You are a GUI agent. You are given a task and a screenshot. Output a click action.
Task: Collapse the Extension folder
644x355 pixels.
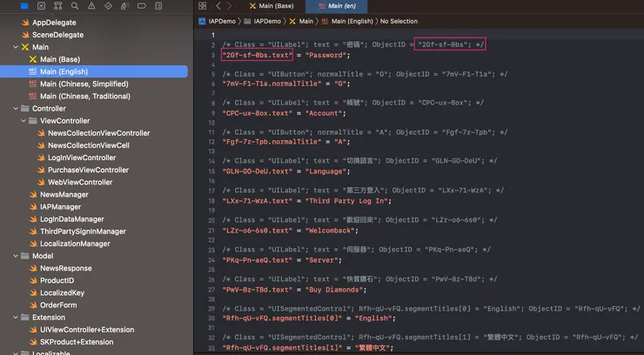click(x=16, y=318)
